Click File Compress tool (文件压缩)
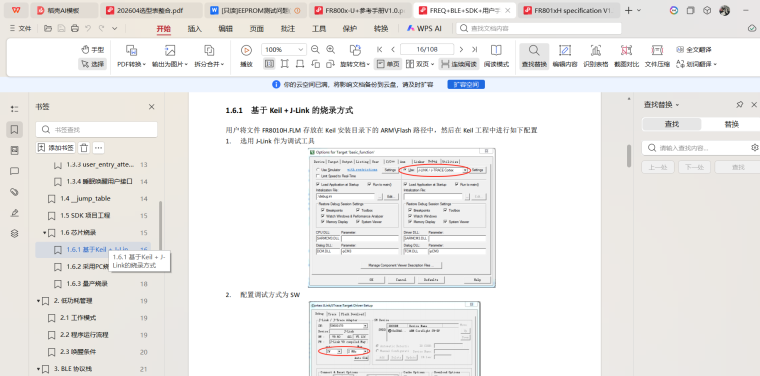 (x=657, y=56)
